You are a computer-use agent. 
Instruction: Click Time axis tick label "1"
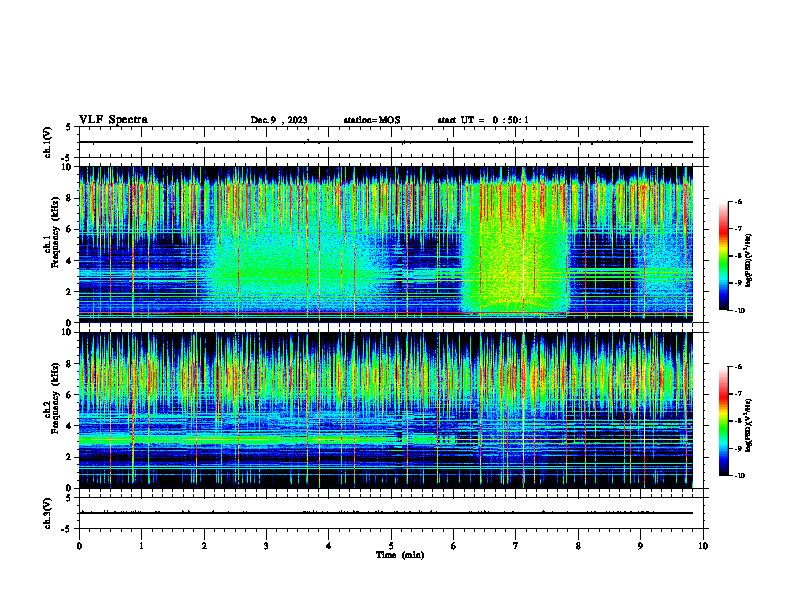point(141,546)
